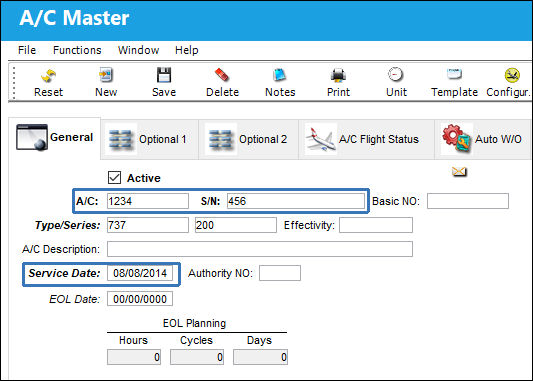Click the EOL Planning Cycles field
Viewport: 533px width, 381px height.
click(197, 357)
